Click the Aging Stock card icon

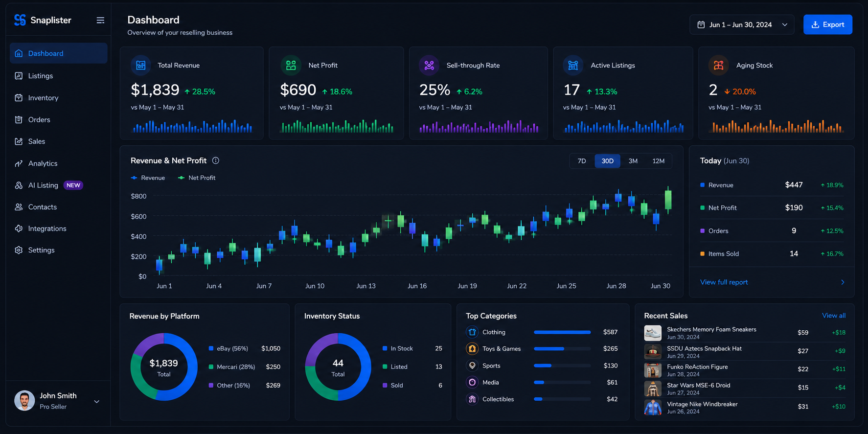point(718,66)
